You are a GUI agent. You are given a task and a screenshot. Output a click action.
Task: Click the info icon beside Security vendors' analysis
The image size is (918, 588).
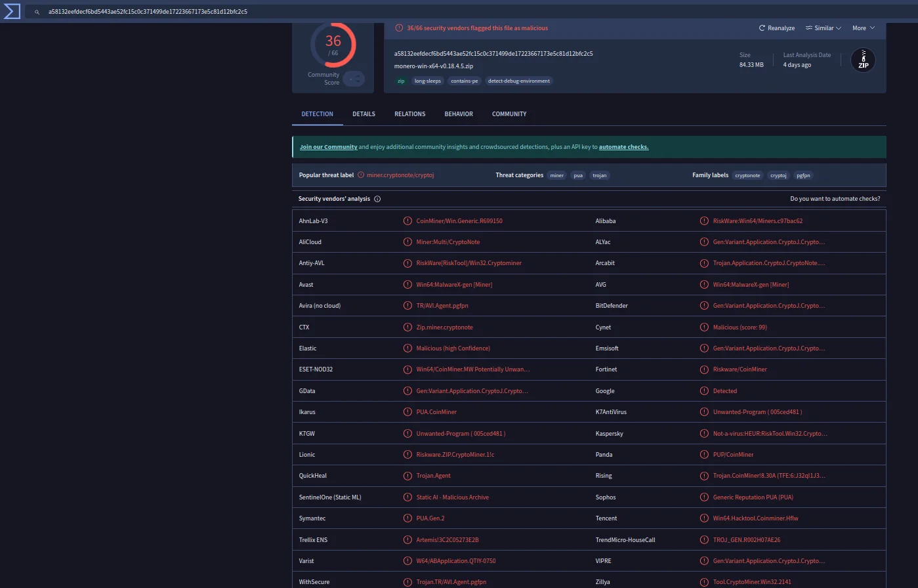click(x=377, y=199)
